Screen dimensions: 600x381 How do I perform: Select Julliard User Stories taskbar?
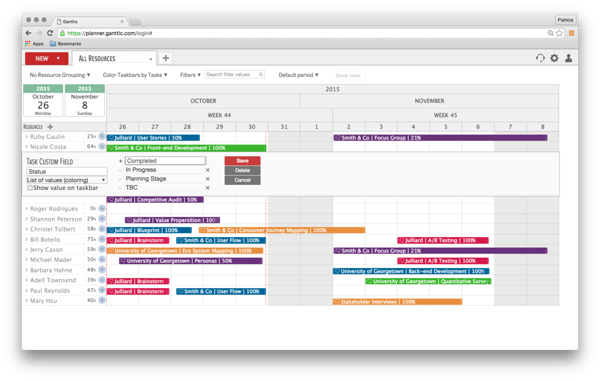click(x=153, y=138)
